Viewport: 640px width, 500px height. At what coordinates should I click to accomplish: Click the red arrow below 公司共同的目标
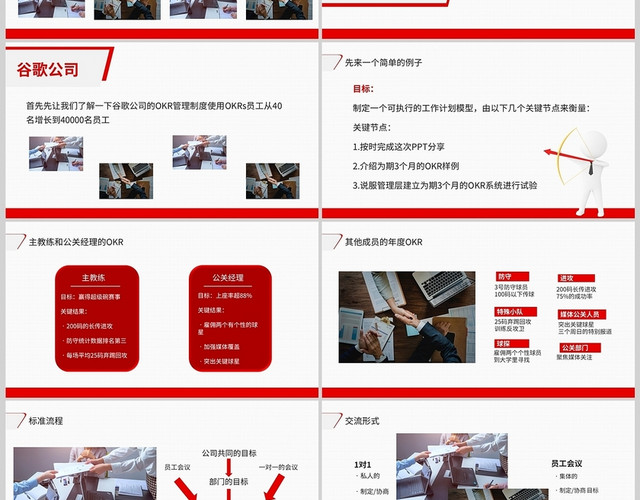[229, 468]
